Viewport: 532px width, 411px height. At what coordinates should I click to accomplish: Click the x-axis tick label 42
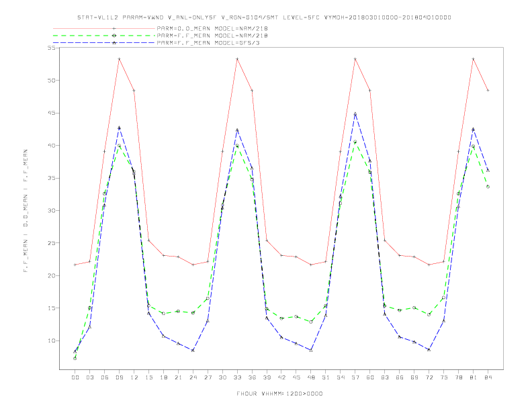click(281, 377)
